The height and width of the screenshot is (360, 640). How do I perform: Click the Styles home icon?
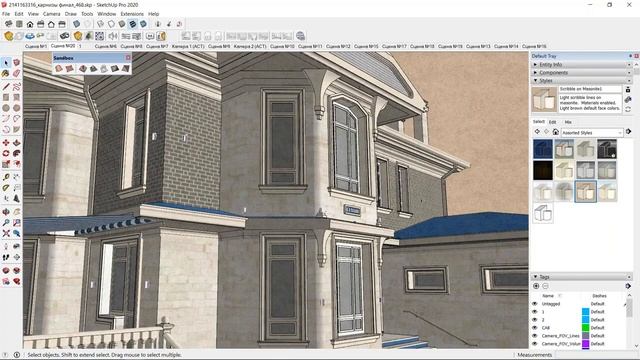coord(555,132)
